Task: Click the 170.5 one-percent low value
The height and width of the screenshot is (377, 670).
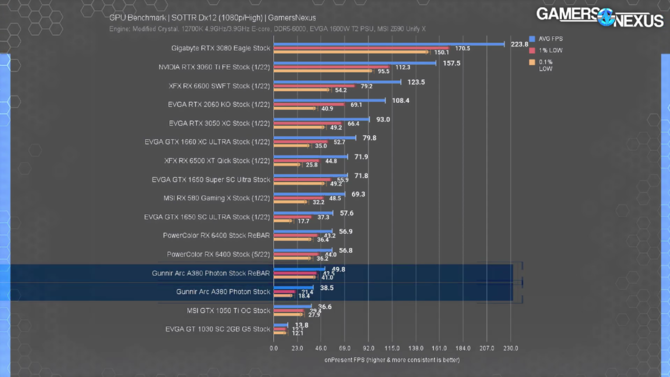Action: [462, 49]
